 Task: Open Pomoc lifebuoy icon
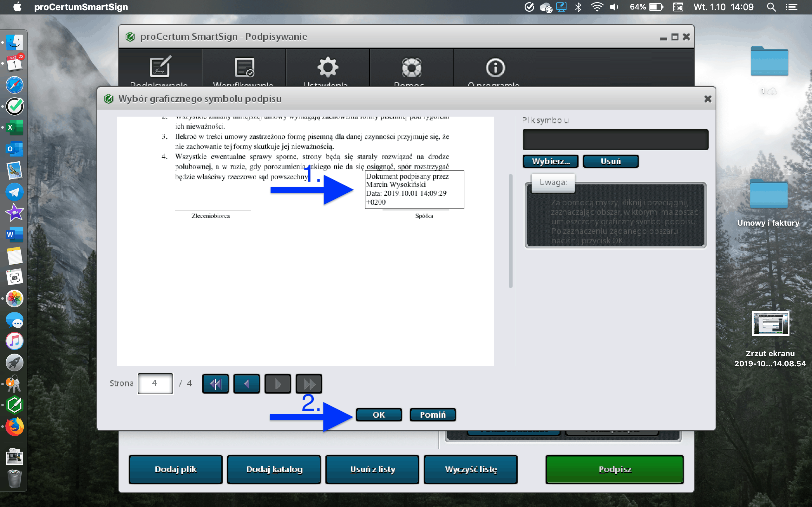coord(411,67)
